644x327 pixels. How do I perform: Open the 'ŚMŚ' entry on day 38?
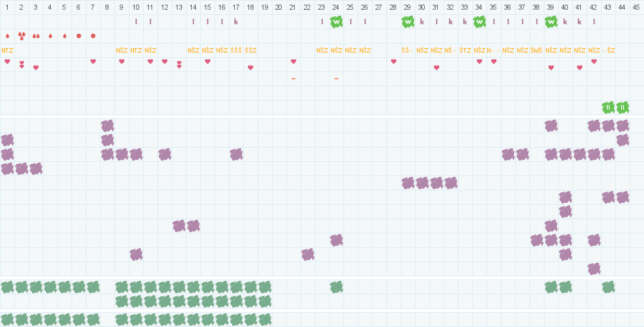537,50
